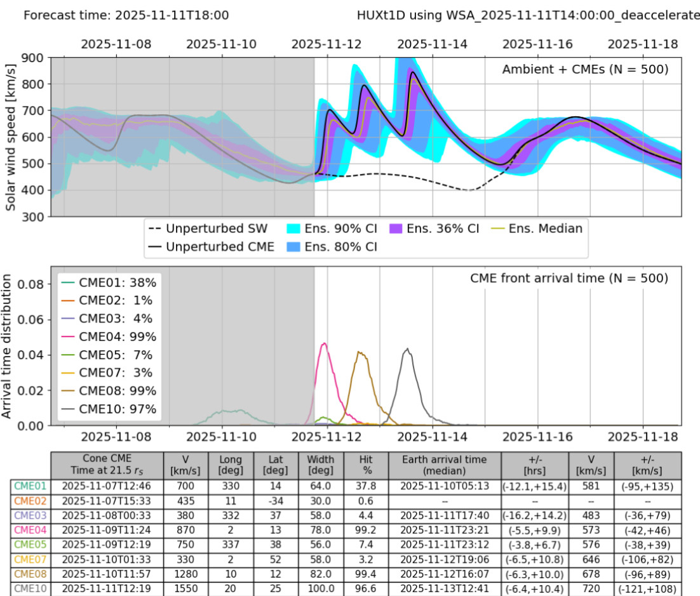Click the Width [deg] column header
Image resolution: width=700 pixels, height=596 pixels.
click(321, 465)
